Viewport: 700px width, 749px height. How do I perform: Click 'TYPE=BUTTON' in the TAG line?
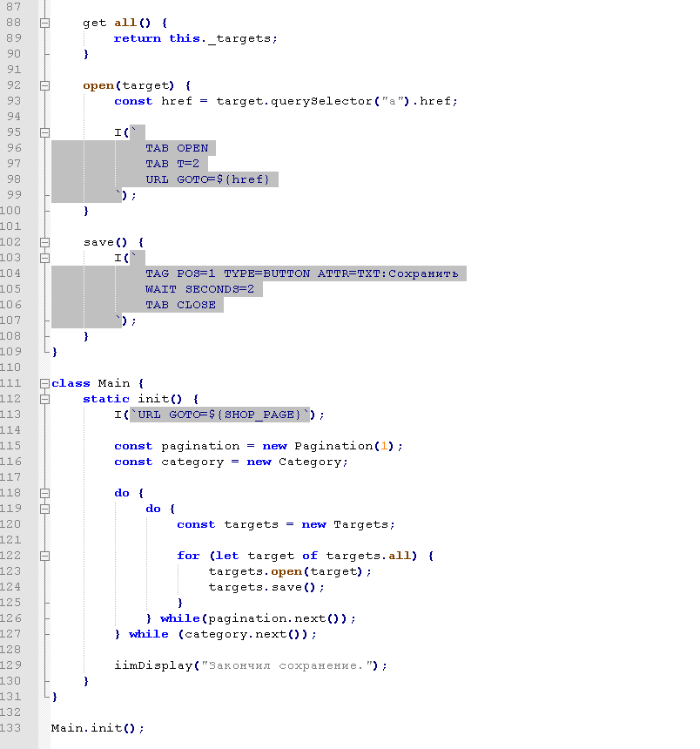point(267,273)
